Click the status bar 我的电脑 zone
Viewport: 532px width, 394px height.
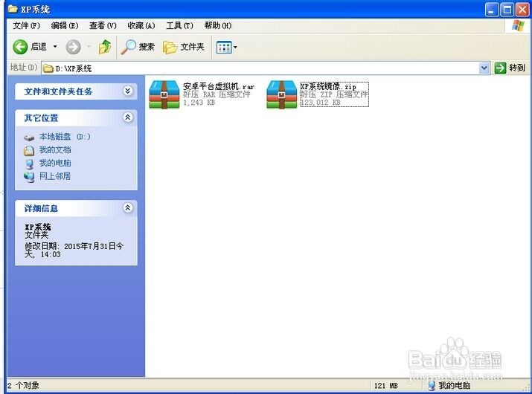coord(449,385)
